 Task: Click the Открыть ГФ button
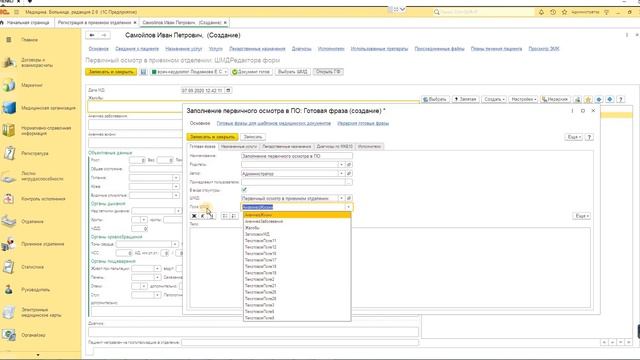328,72
